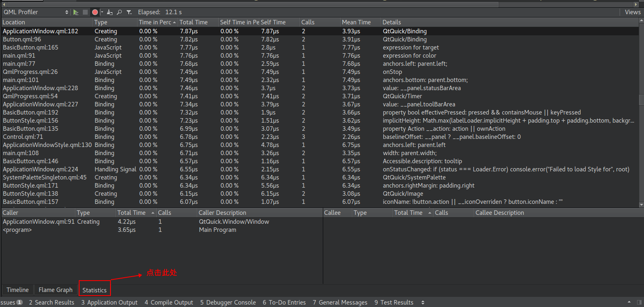The image size is (644, 307).
Task: Select the BasicButton.qml:135 row
Action: tap(320, 129)
